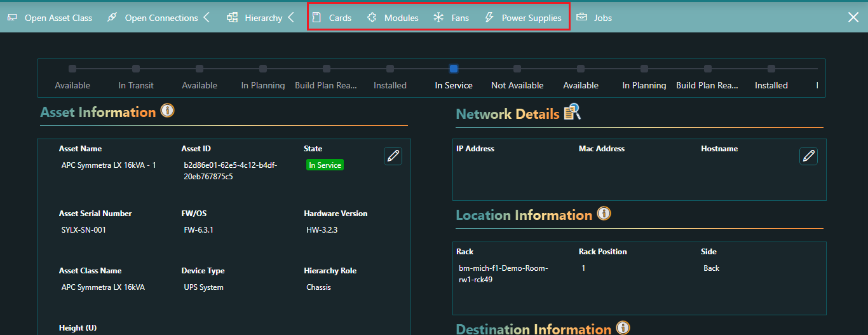Image resolution: width=868 pixels, height=335 pixels.
Task: Click the Network Details search icon
Action: (572, 113)
